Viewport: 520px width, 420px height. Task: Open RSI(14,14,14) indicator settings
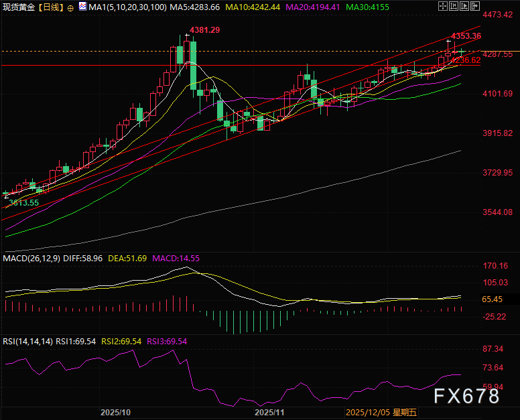coord(27,341)
